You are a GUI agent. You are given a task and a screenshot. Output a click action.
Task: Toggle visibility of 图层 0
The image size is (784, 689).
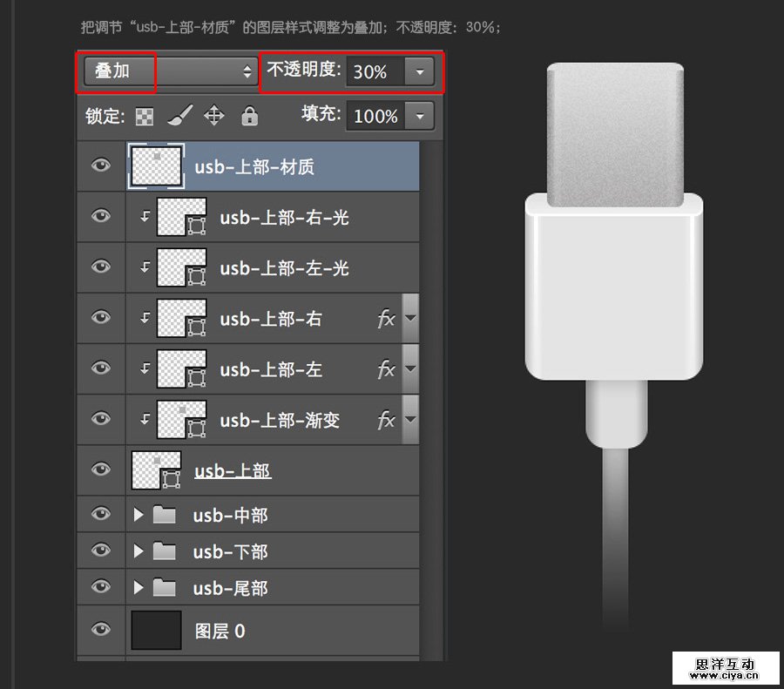pyautogui.click(x=100, y=629)
